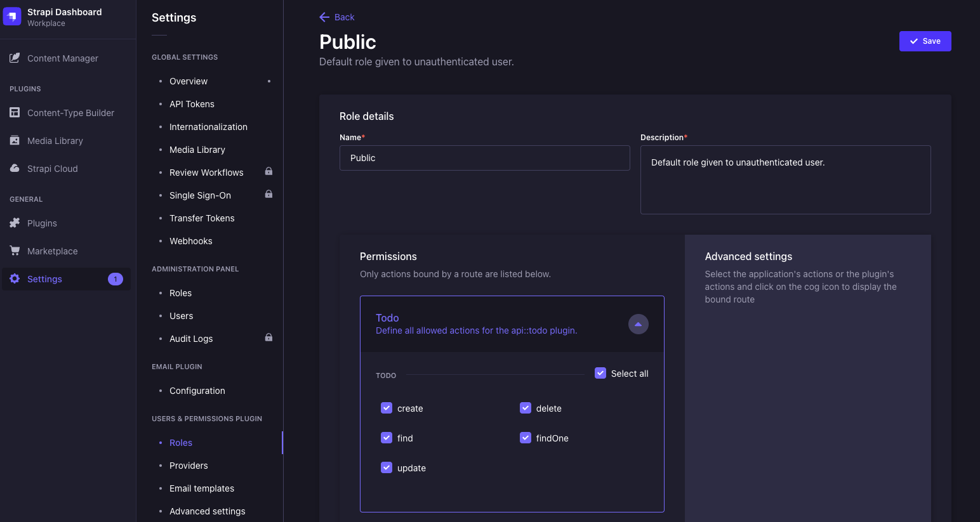Click the 'Permissions' section heading
The image size is (980, 522).
click(388, 256)
